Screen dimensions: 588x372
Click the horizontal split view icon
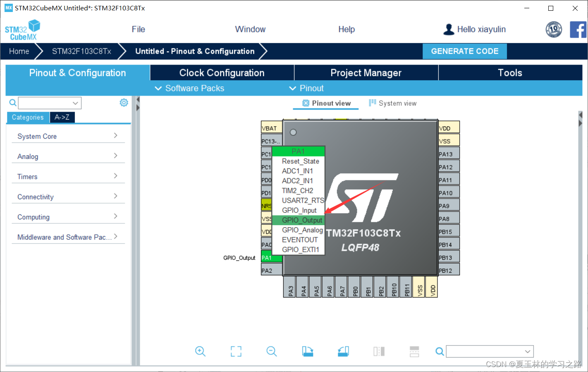point(414,351)
